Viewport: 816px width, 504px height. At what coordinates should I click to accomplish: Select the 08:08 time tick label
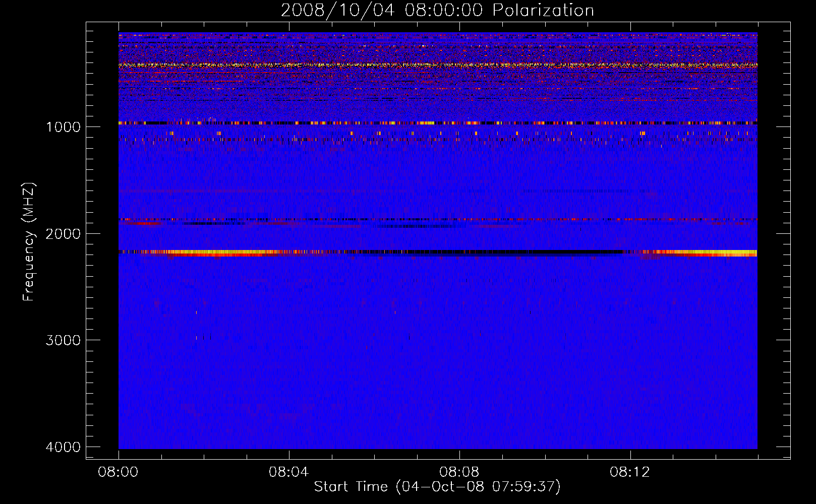[x=459, y=472]
